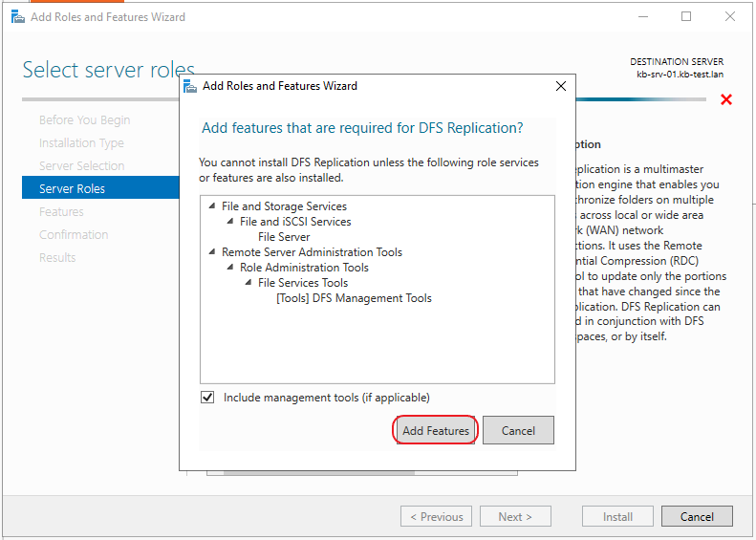Select Role Administration Tools row

[304, 268]
